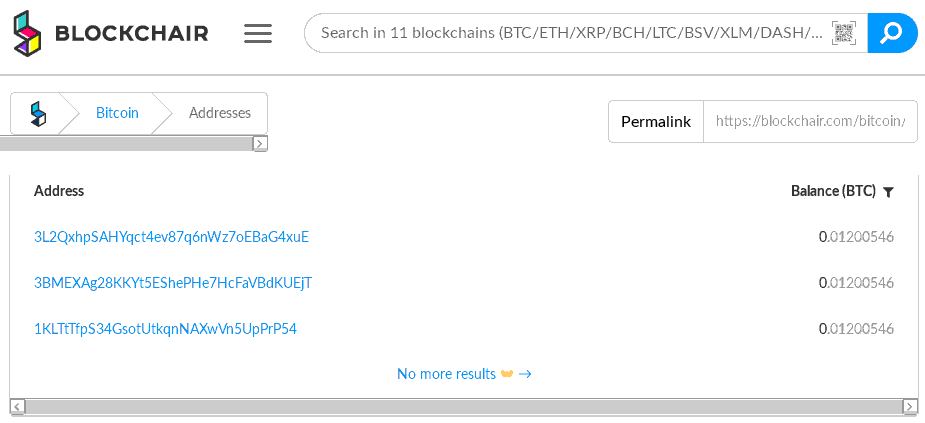Screen dimensions: 925x423
Task: Click the breadcrumb scrollbar right arrow
Action: pos(260,143)
